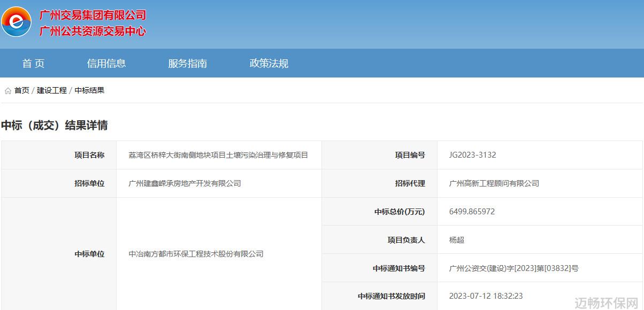Select 广州公资交(建设)字[2023]第[03832]号 text

(x=514, y=268)
